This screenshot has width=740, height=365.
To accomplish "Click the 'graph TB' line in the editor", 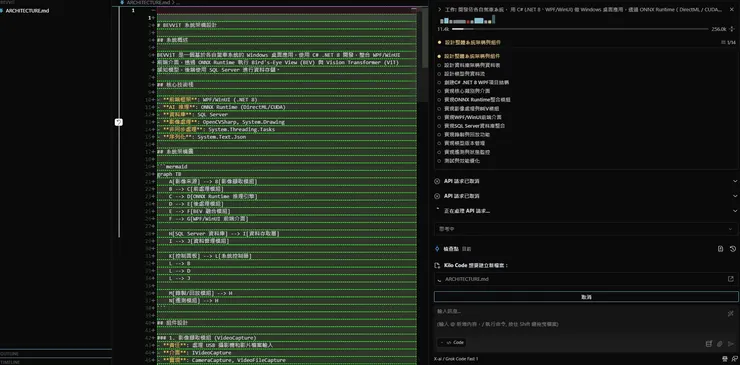I will pyautogui.click(x=168, y=174).
